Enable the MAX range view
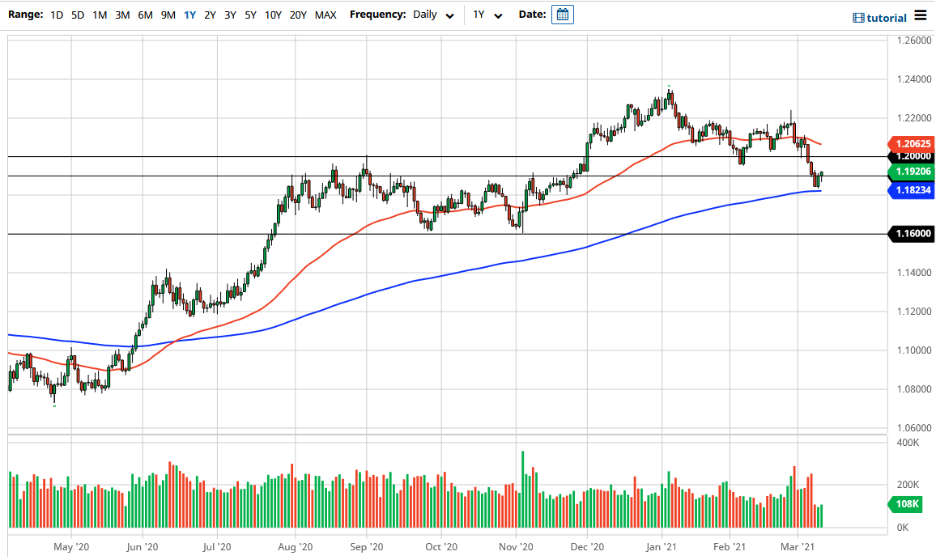 click(x=326, y=15)
